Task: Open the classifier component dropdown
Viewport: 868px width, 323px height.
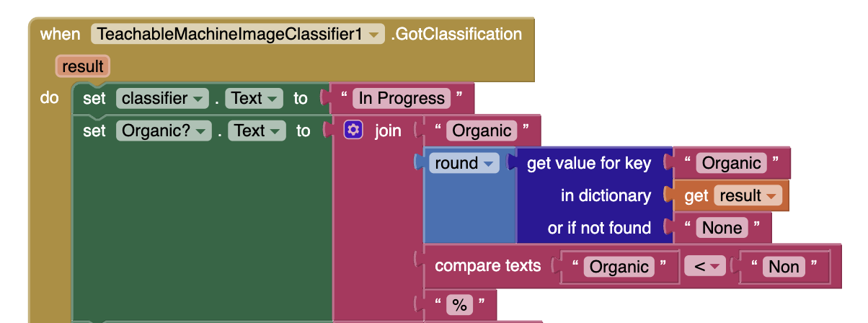Action: (197, 99)
